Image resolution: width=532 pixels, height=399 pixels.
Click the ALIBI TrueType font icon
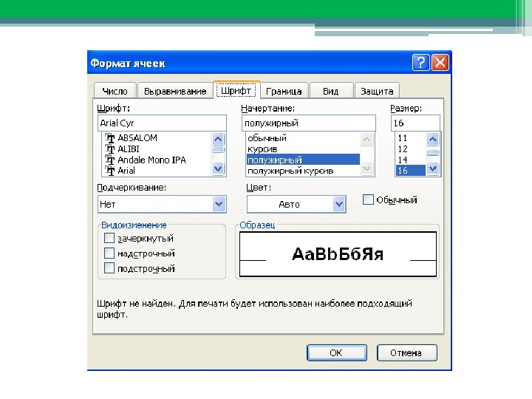pyautogui.click(x=109, y=149)
